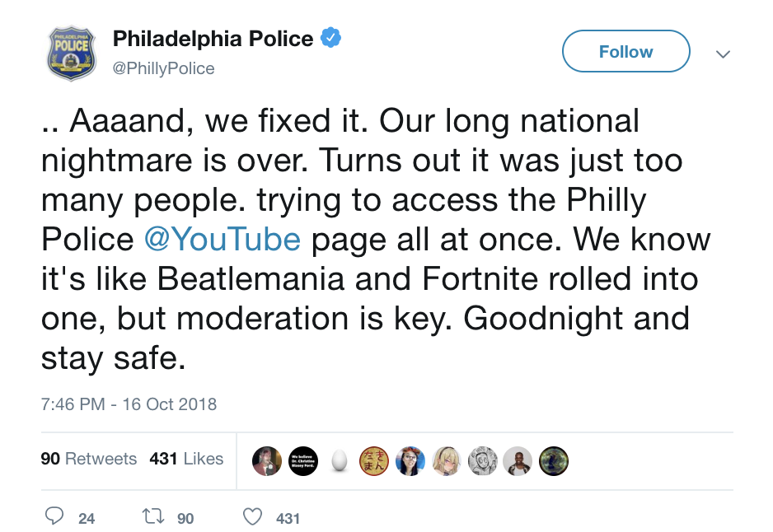Click the blue verified checkmark badge
The image size is (773, 532).
331,38
